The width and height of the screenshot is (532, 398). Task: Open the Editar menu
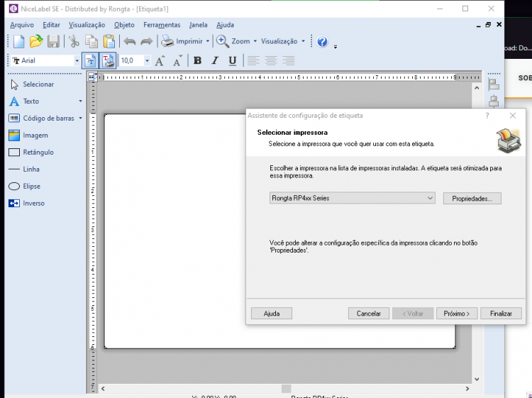tap(51, 25)
